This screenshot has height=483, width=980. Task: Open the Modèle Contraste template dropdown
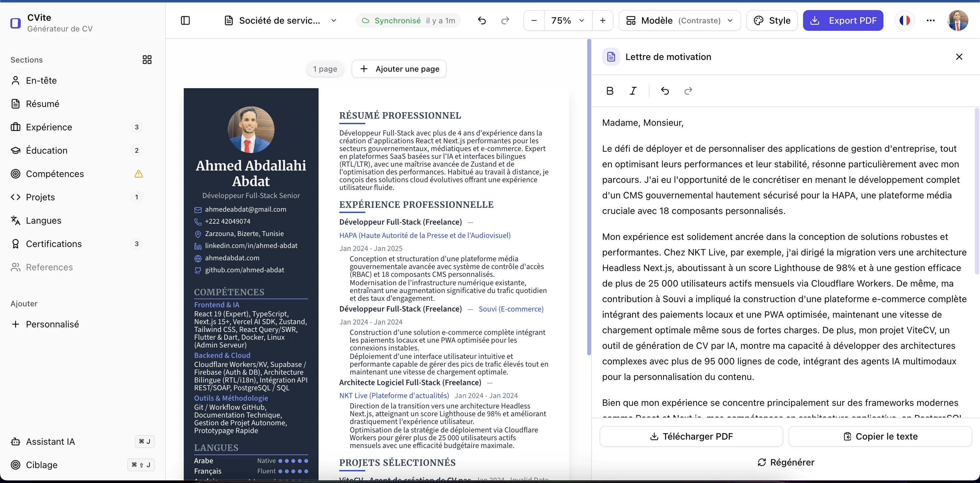(x=680, y=20)
